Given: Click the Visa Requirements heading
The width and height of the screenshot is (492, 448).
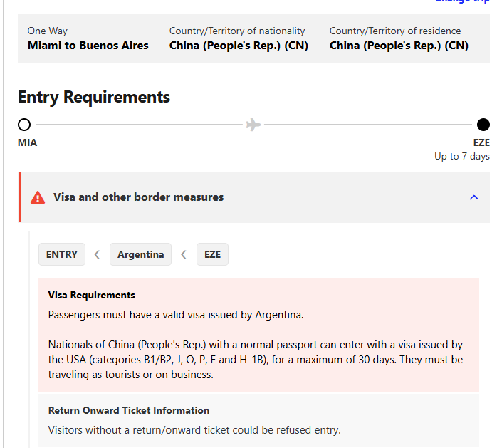Looking at the screenshot, I should (91, 295).
